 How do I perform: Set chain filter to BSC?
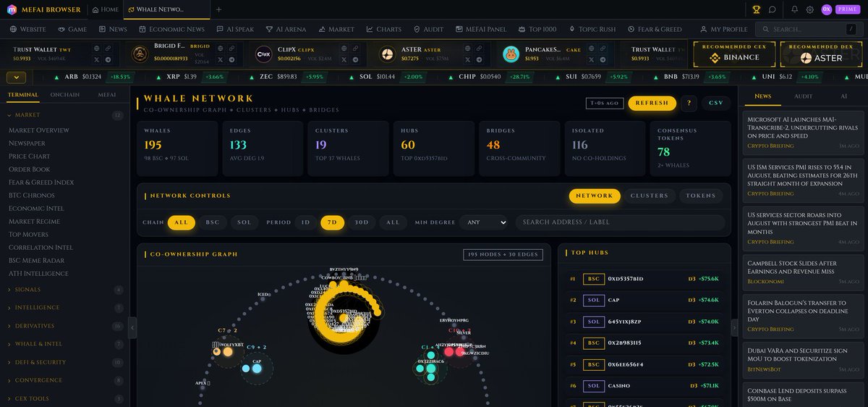[213, 222]
